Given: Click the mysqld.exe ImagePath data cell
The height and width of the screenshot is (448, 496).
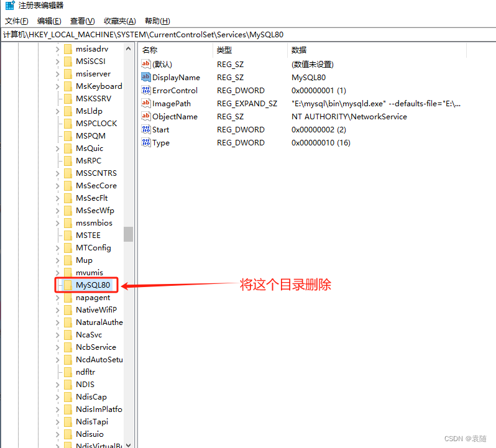Looking at the screenshot, I should coord(376,103).
